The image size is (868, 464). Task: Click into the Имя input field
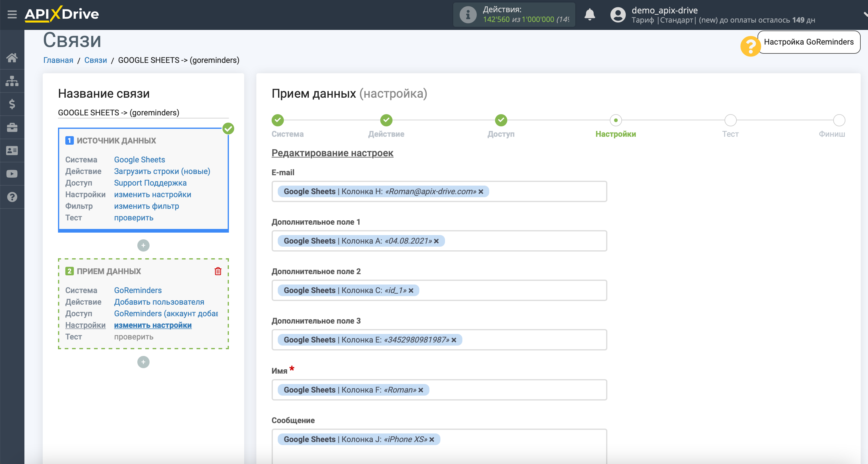click(x=439, y=390)
